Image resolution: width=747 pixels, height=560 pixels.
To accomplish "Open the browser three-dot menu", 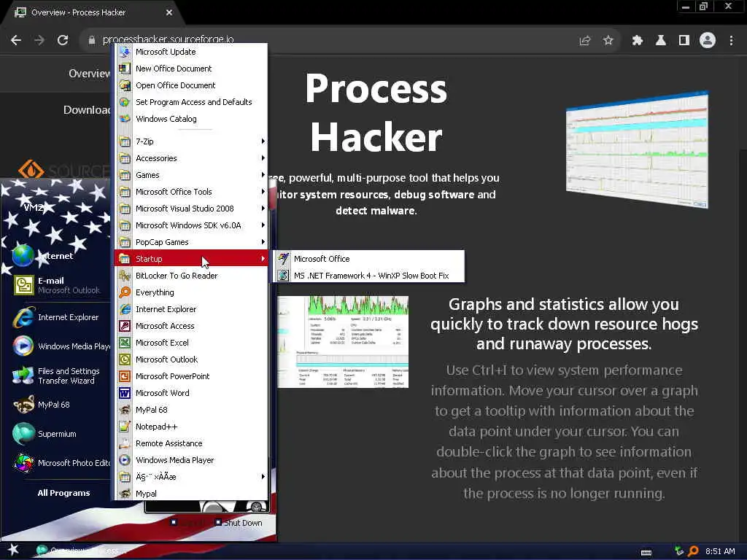I will (731, 41).
